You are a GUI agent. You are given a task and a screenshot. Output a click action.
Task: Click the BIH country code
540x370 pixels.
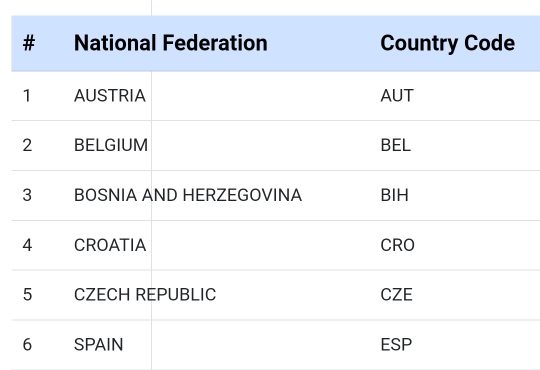click(x=394, y=195)
